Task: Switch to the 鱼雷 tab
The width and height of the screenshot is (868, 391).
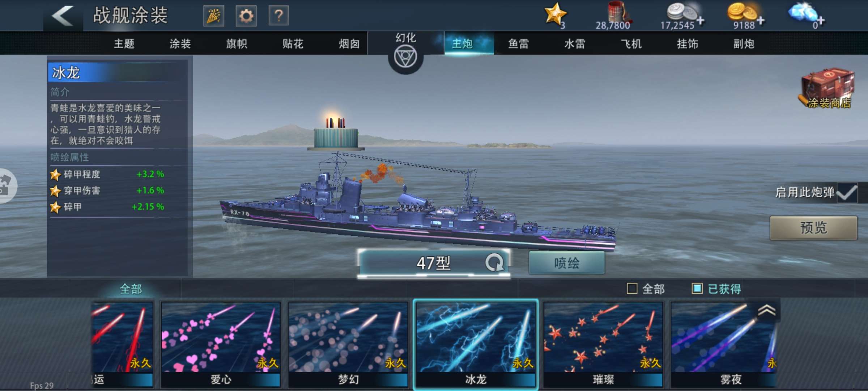Action: click(x=518, y=44)
